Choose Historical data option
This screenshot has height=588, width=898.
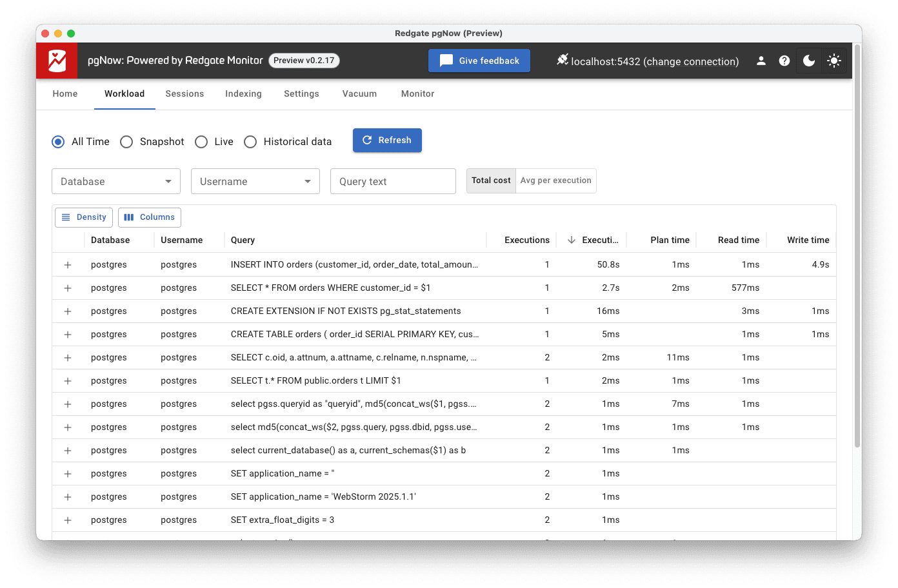pyautogui.click(x=250, y=141)
